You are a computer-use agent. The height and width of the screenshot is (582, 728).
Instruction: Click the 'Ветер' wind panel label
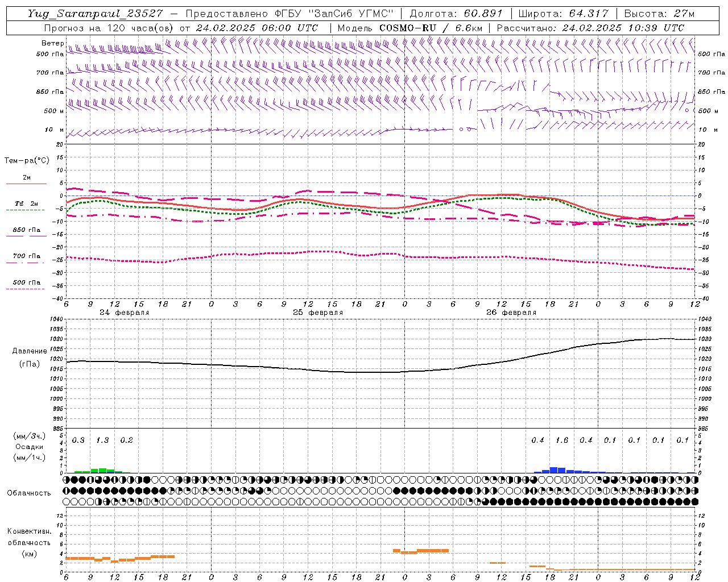pos(52,43)
